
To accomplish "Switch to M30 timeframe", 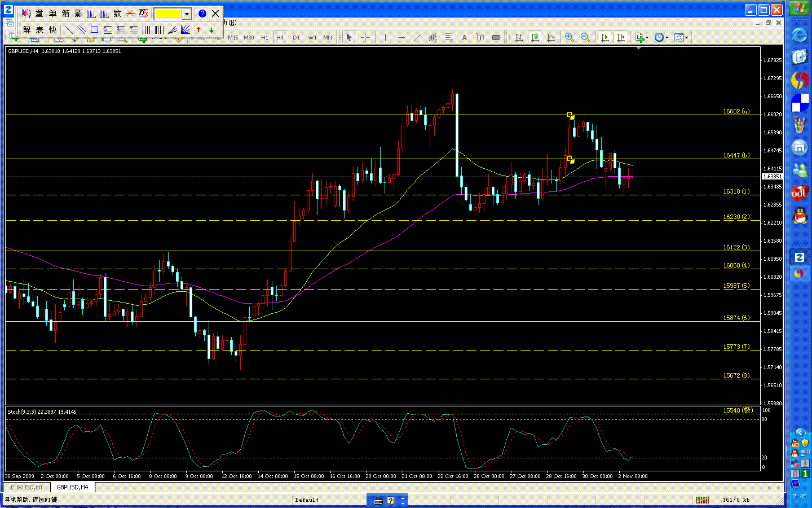I will pyautogui.click(x=249, y=38).
